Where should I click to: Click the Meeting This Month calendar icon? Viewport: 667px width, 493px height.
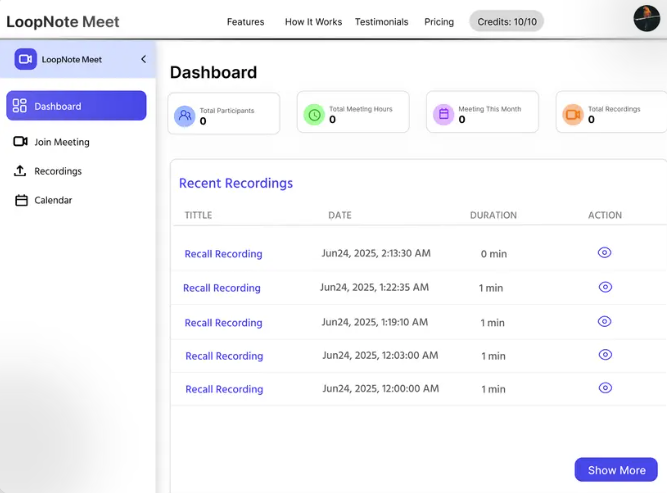(444, 114)
